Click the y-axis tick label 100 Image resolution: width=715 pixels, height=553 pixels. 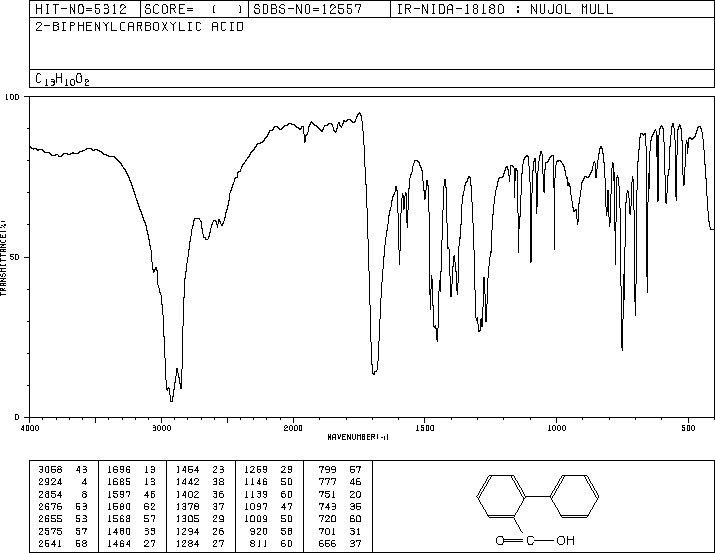coord(12,97)
